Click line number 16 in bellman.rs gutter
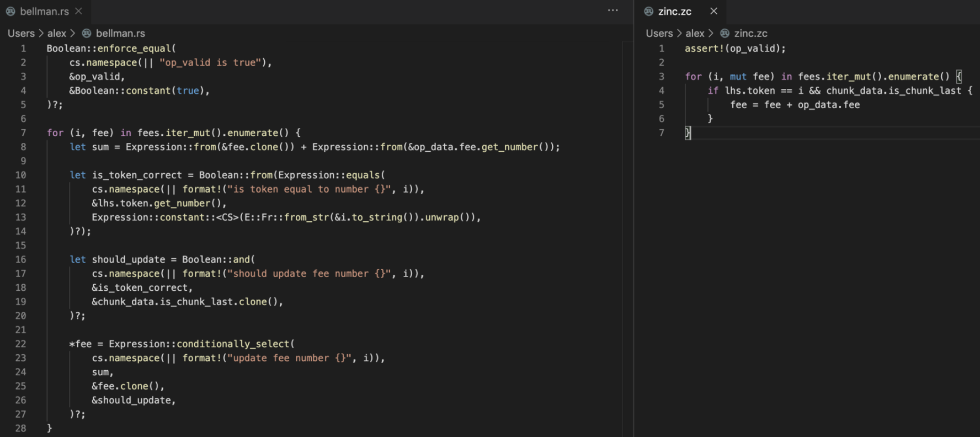This screenshot has height=437, width=980. pyautogui.click(x=20, y=259)
